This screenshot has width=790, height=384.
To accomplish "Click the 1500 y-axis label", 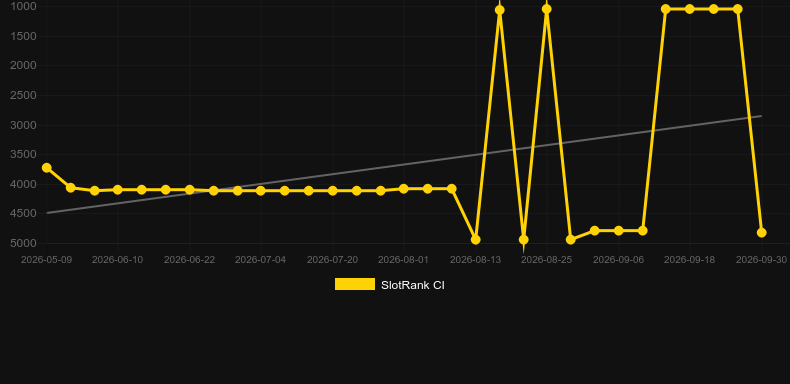I will [x=23, y=36].
